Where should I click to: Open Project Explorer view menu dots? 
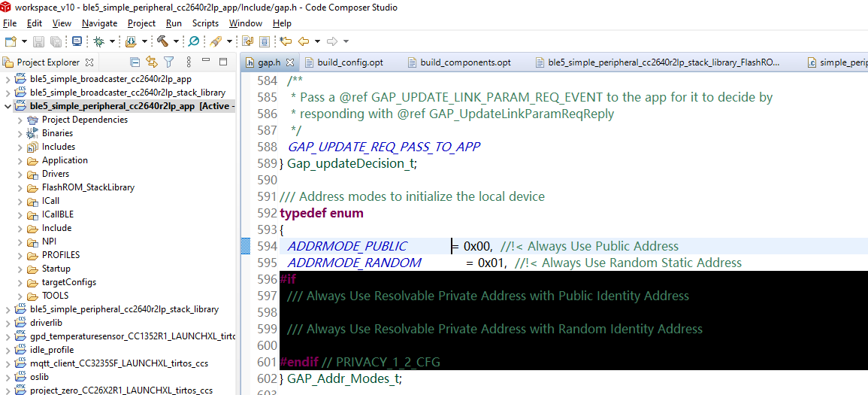188,62
